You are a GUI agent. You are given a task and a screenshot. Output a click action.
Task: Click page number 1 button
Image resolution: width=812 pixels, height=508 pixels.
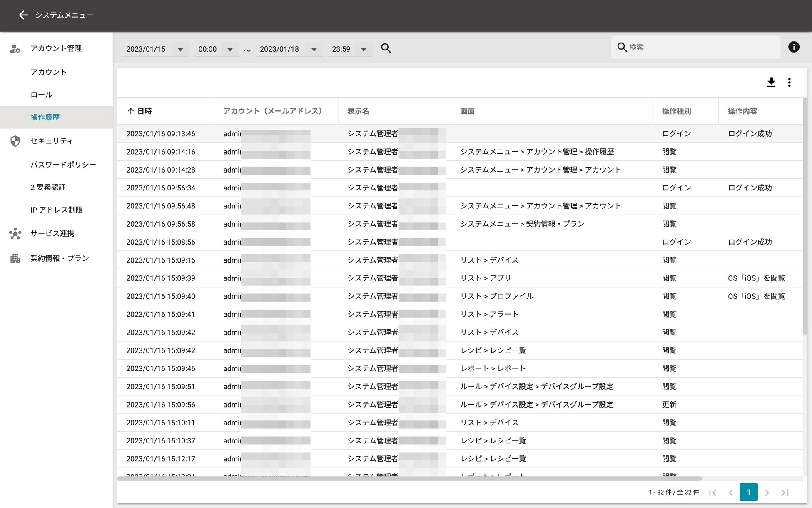click(748, 492)
